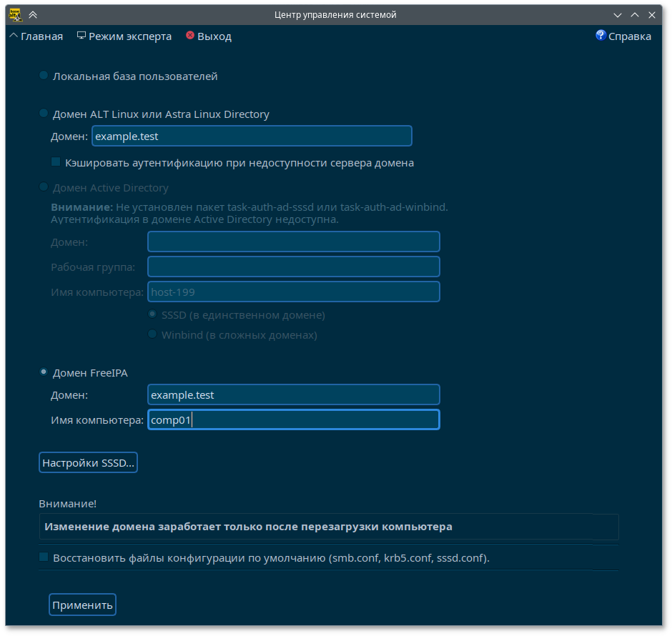
Task: Minimize the Центр управления системой window
Action: tap(618, 14)
